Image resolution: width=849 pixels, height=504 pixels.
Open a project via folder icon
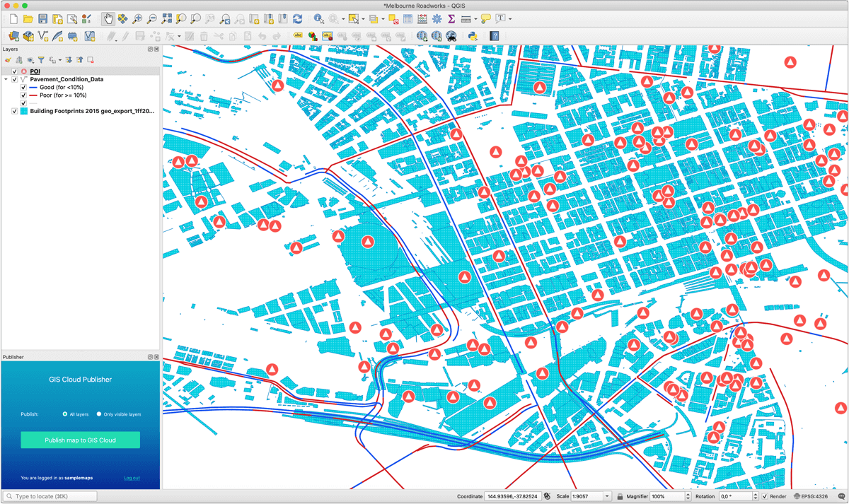(x=28, y=19)
